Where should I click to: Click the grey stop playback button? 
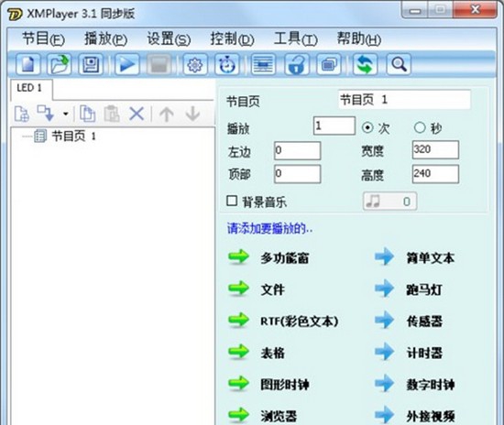pos(159,64)
